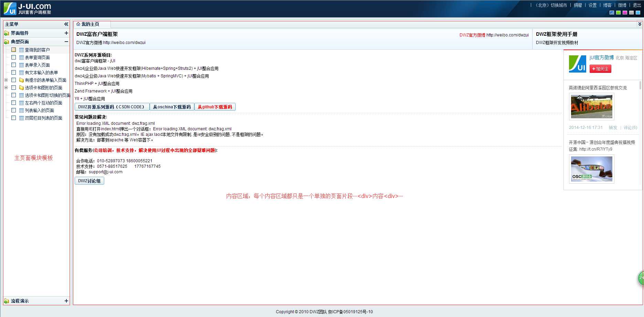Click DWZ开源系列源码（CSDN CODE） button
Screen dimensions: 644x317
112,107
